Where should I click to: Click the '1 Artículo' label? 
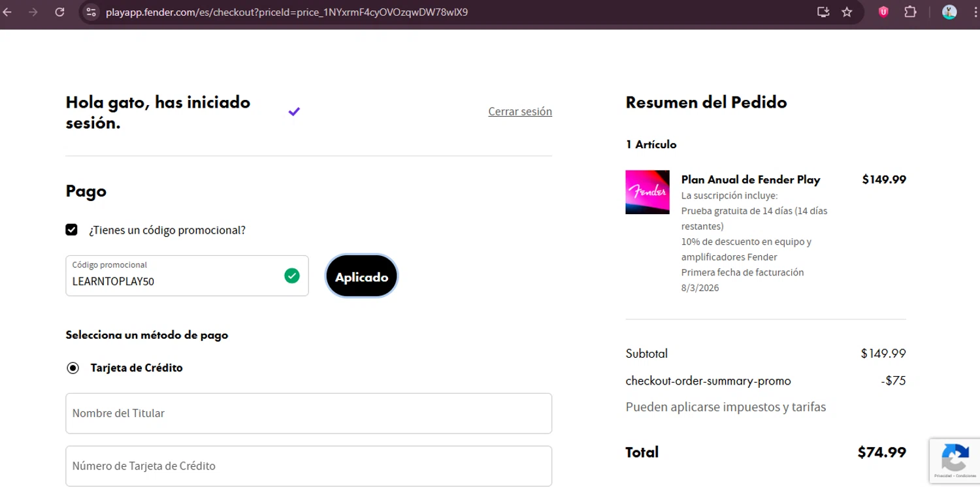pos(651,144)
